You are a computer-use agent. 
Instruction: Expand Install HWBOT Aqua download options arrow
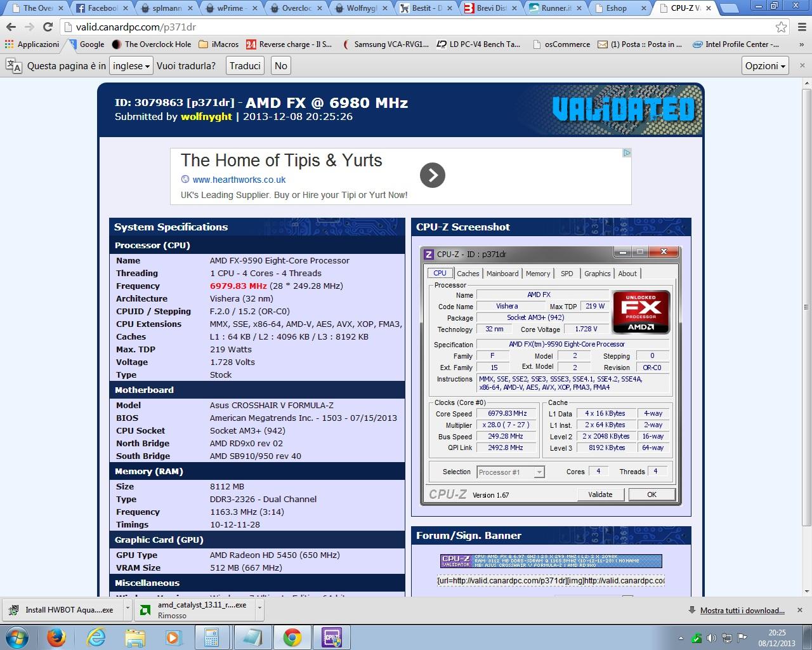pyautogui.click(x=128, y=609)
